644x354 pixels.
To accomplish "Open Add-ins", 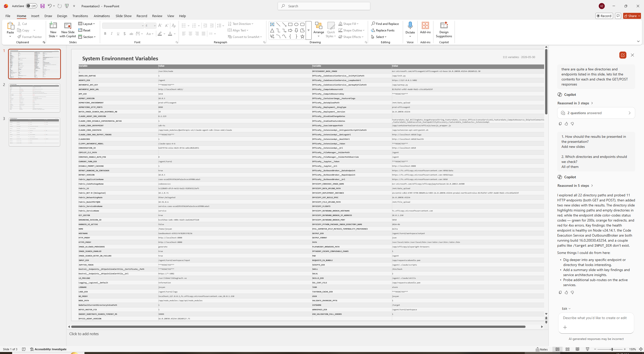I will pyautogui.click(x=425, y=28).
